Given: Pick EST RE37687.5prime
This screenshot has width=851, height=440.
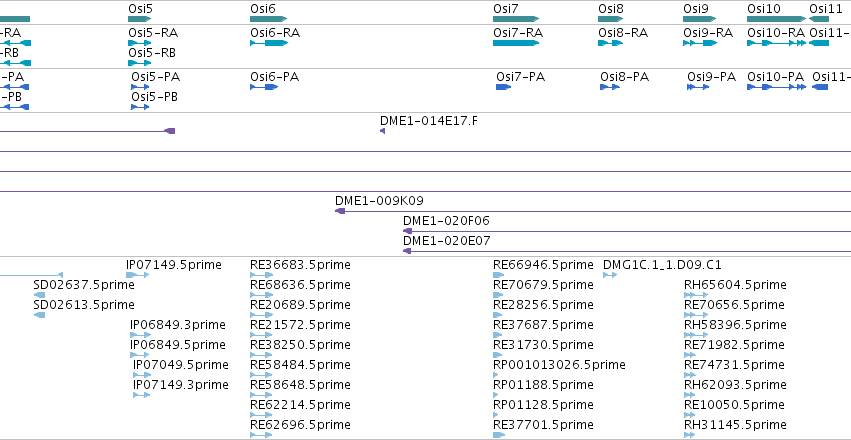Looking at the screenshot, I should pos(499,335).
